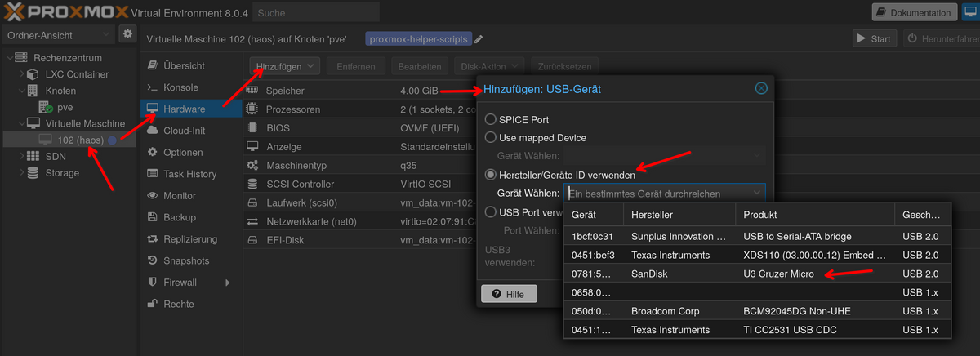Open the Optionen tab
The width and height of the screenshot is (980, 356).
(x=192, y=153)
